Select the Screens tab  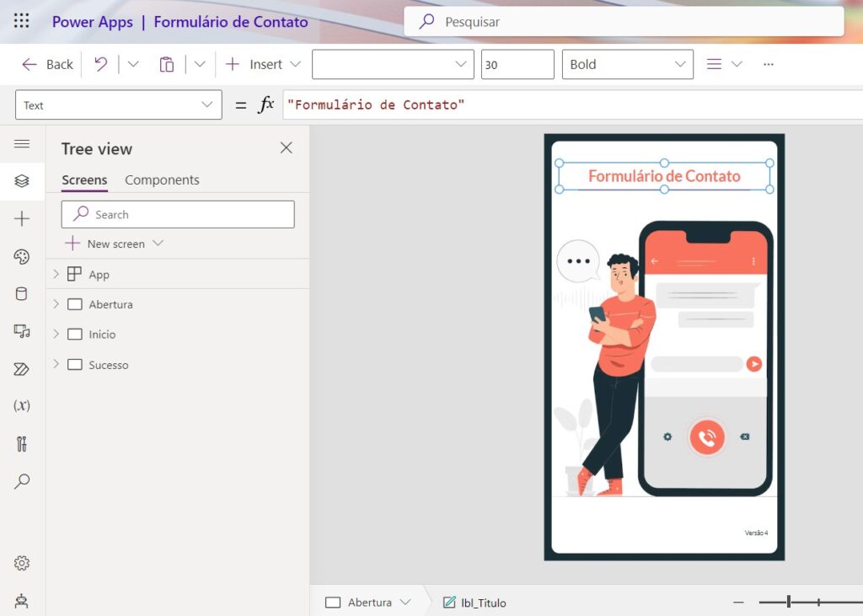pyautogui.click(x=84, y=180)
